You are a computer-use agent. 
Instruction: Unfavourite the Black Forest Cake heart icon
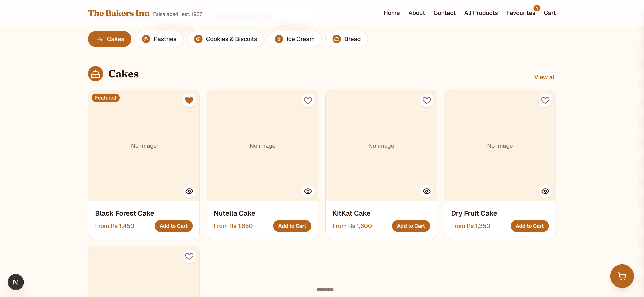pyautogui.click(x=189, y=101)
